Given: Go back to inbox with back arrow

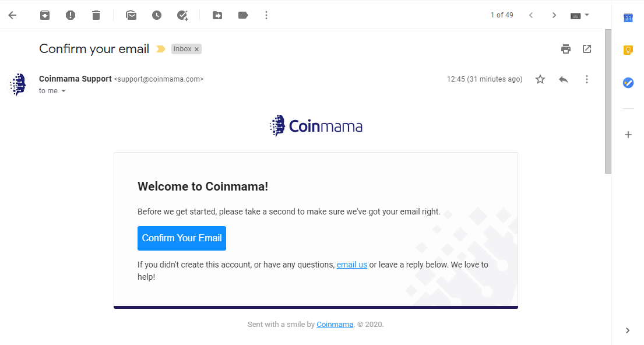Looking at the screenshot, I should [13, 15].
